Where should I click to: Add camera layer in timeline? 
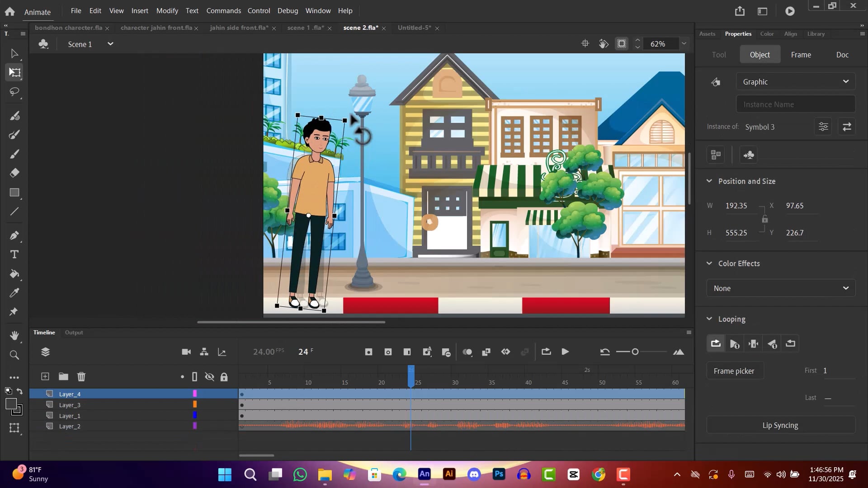(186, 352)
